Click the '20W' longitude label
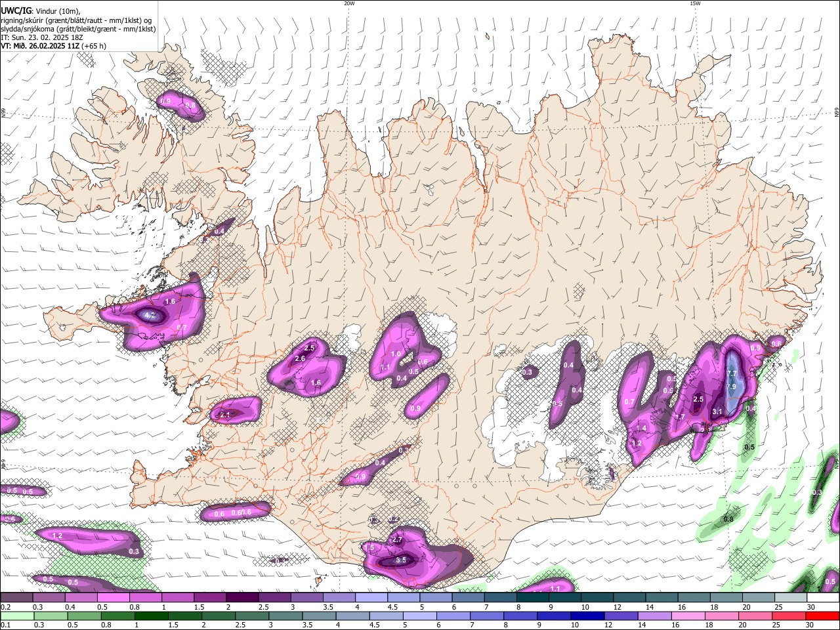840x630 pixels. pos(349,3)
